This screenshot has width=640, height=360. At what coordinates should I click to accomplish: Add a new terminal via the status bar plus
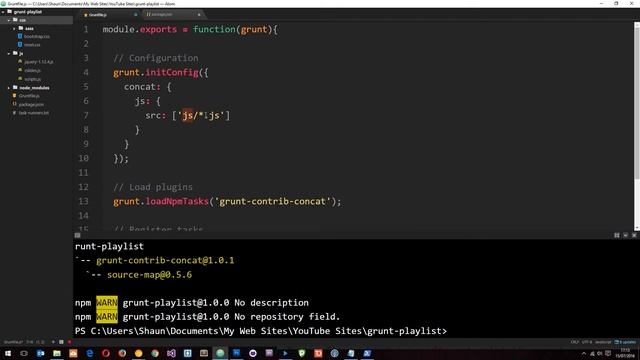tap(53, 342)
